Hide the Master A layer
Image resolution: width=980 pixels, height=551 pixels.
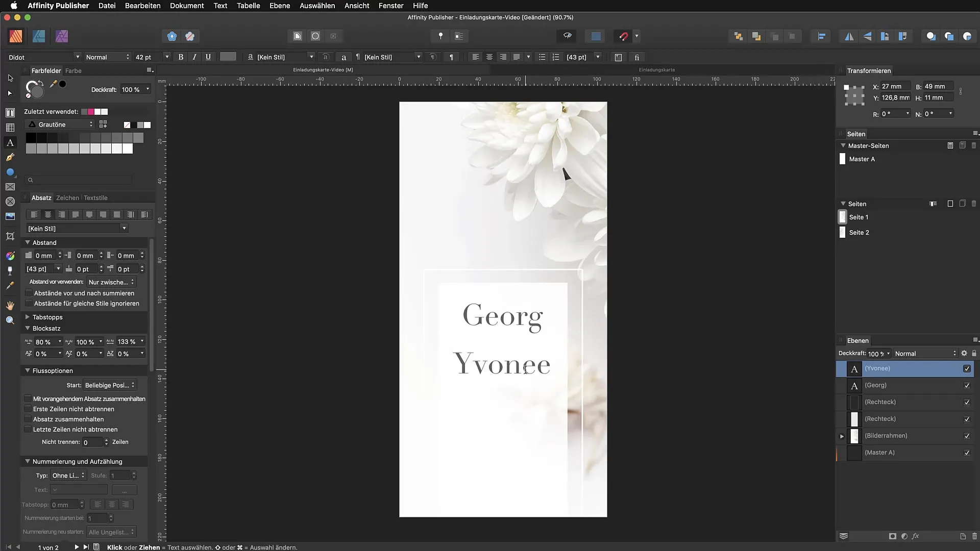pyautogui.click(x=967, y=453)
